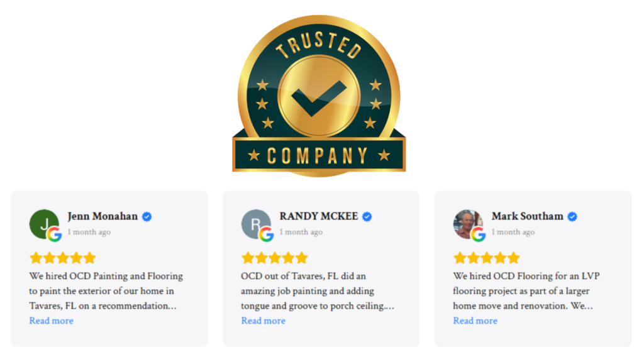This screenshot has width=644, height=362.
Task: Click verified badge next to RANDY MCKEE
Action: (x=367, y=217)
